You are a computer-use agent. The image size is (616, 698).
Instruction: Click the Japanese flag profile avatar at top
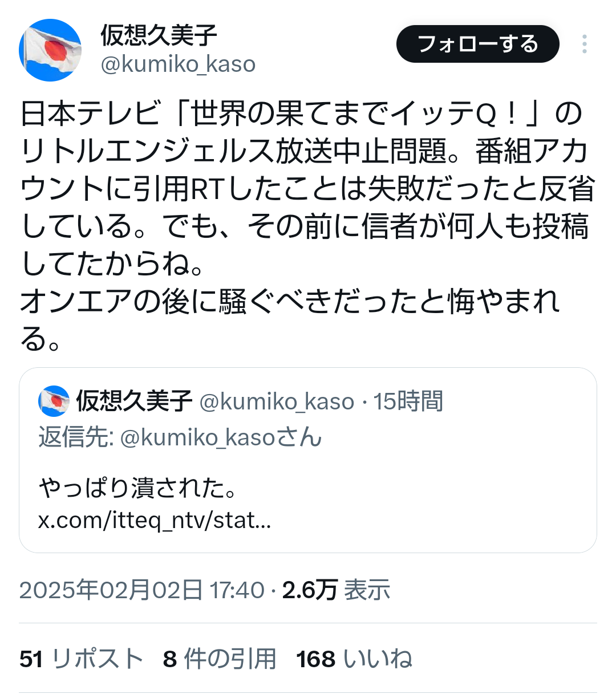coord(50,50)
